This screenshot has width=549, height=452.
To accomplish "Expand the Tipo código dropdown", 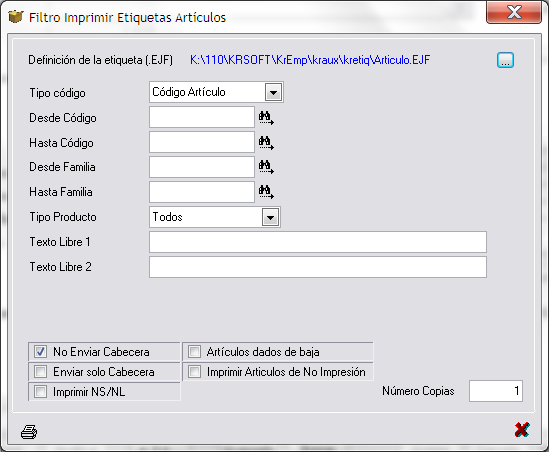I will pyautogui.click(x=273, y=92).
